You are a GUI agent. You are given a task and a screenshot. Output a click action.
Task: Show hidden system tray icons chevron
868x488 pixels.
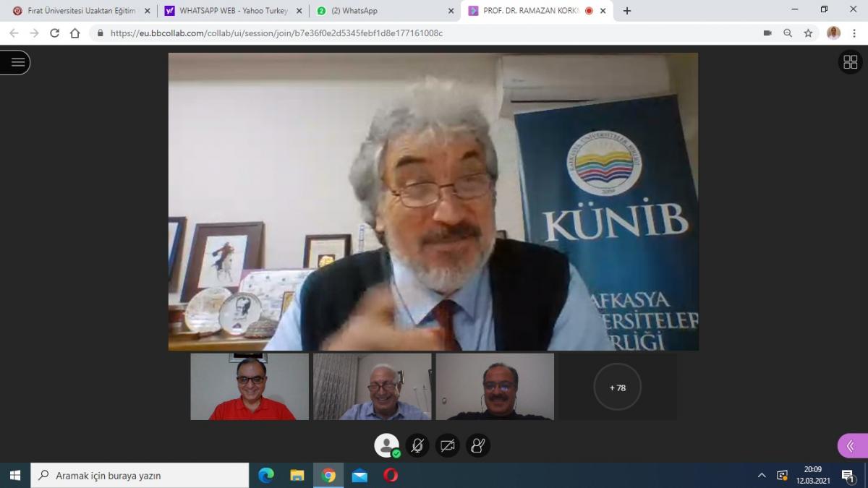point(762,475)
